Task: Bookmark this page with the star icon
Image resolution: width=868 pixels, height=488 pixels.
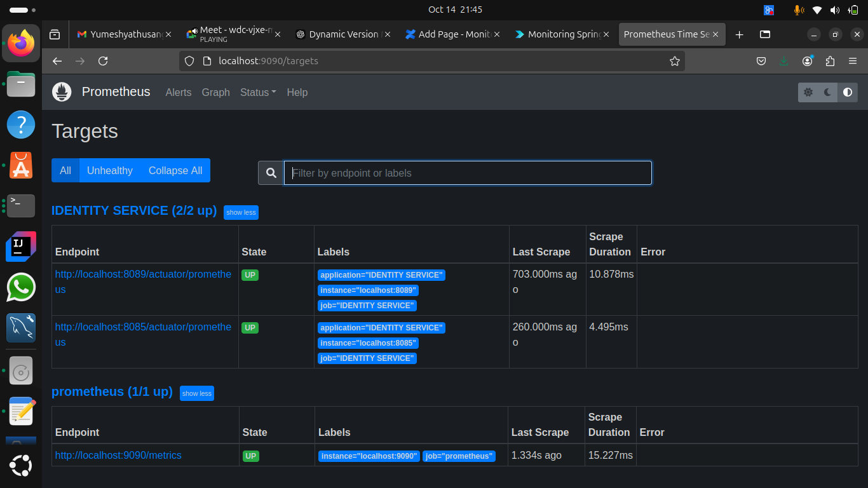Action: [x=675, y=61]
